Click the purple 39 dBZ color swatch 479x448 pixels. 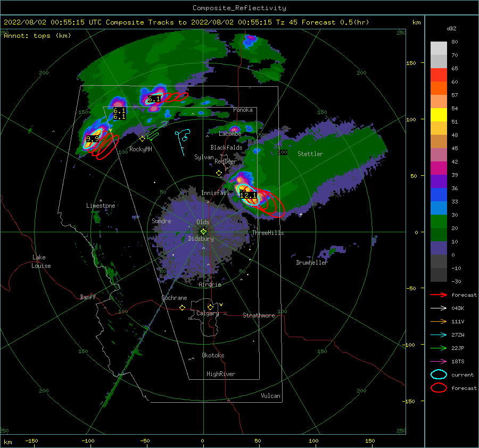coord(439,181)
